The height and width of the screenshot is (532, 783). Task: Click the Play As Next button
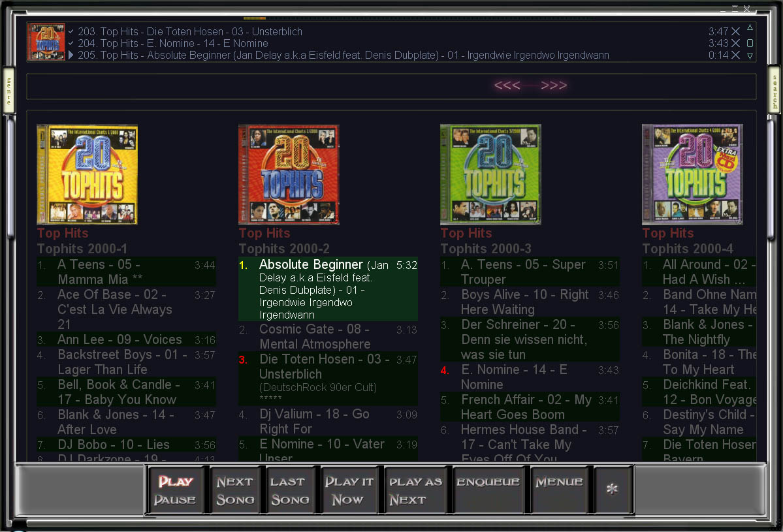415,490
